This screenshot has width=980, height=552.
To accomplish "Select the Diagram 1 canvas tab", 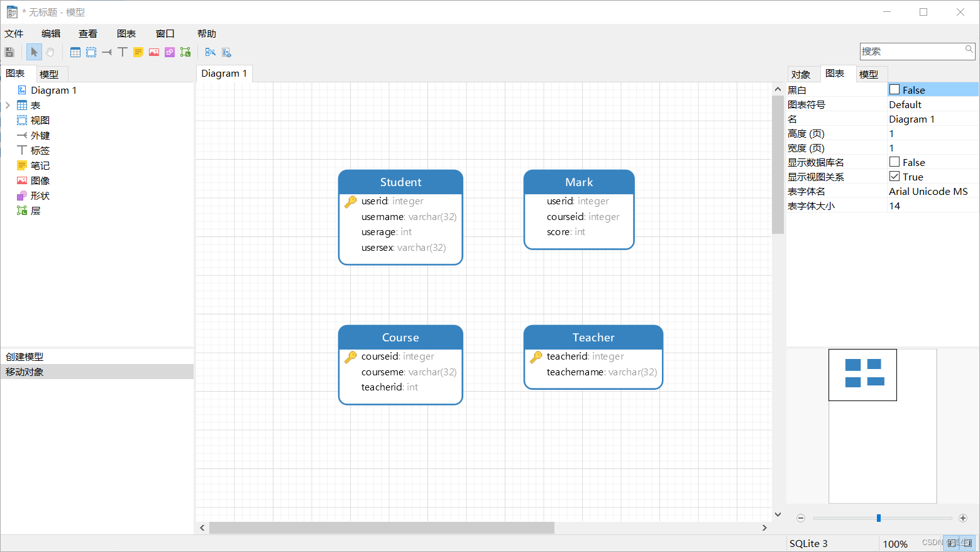I will coord(224,74).
